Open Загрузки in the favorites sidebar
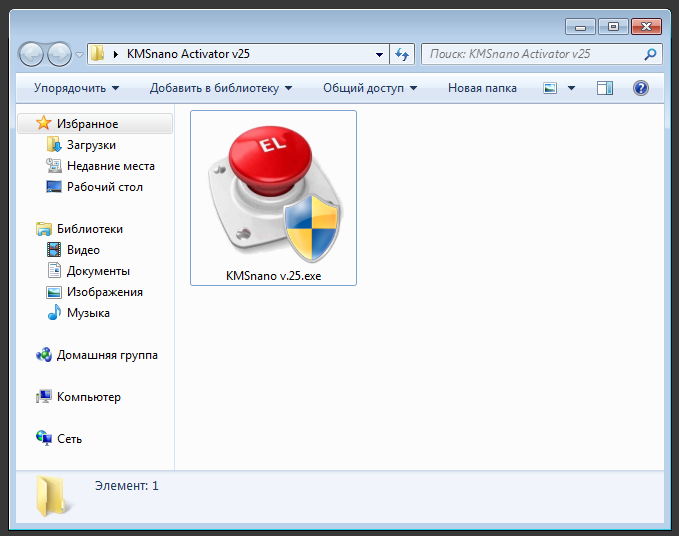 pos(91,145)
